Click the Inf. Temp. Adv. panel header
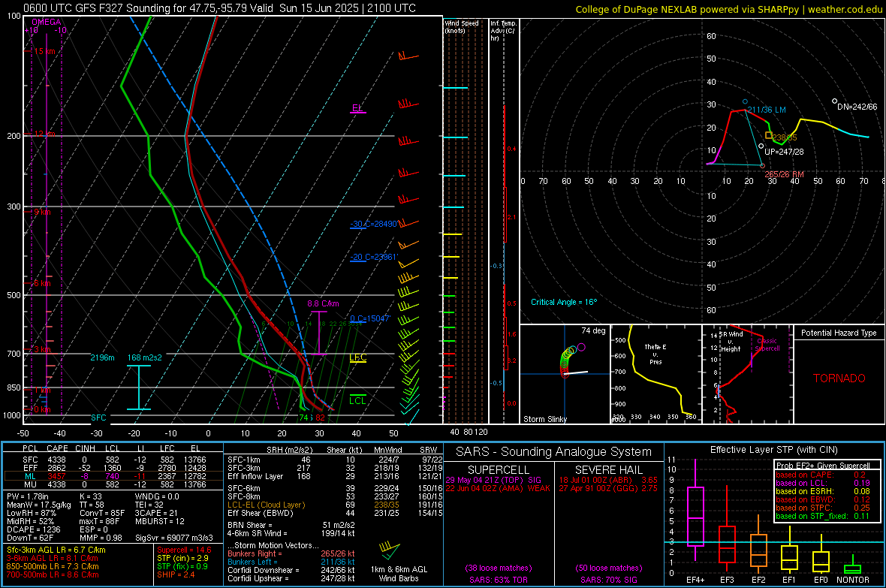Image resolution: width=886 pixels, height=588 pixels. (x=503, y=31)
